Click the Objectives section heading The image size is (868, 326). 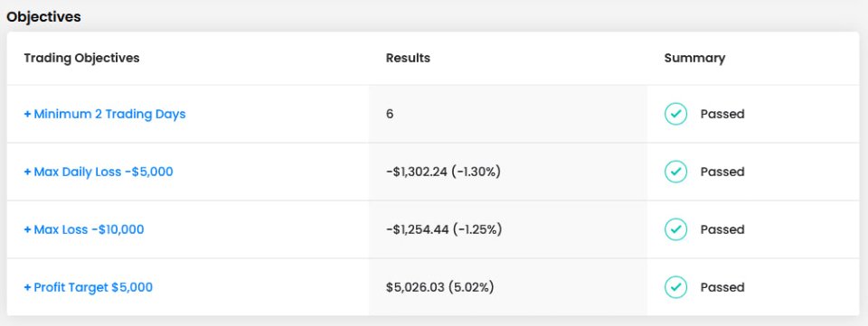click(x=43, y=16)
